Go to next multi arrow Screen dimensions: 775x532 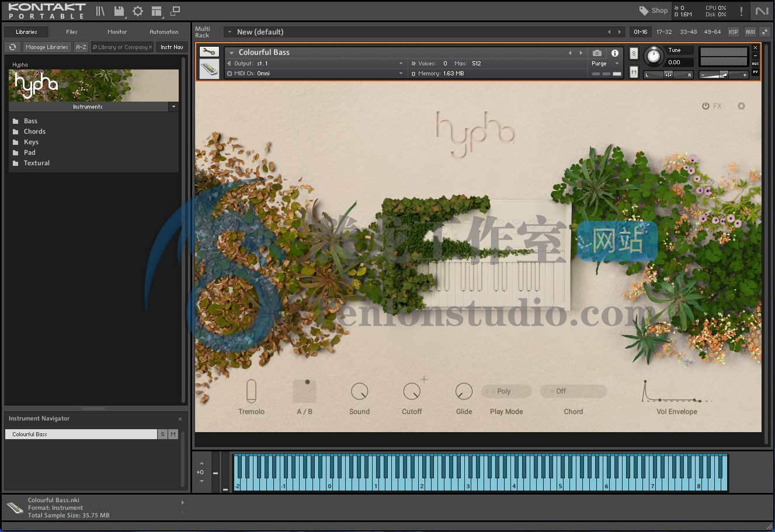pos(620,32)
